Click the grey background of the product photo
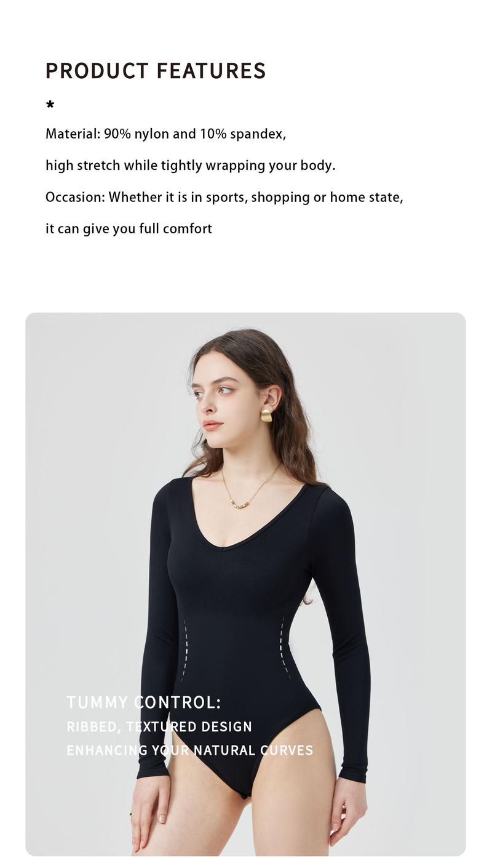Viewport: 492px width, 868px height. pos(92,492)
